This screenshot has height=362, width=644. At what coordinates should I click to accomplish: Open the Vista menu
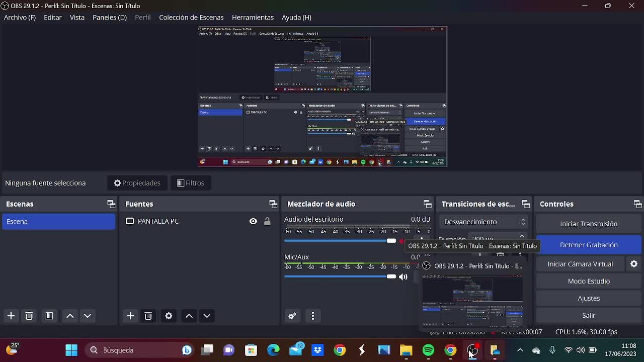pyautogui.click(x=77, y=17)
